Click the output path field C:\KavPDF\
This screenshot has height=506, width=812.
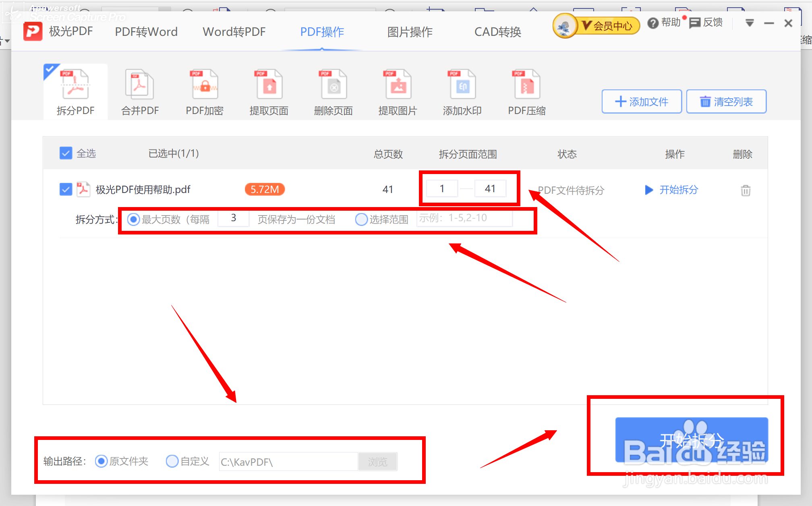click(288, 462)
